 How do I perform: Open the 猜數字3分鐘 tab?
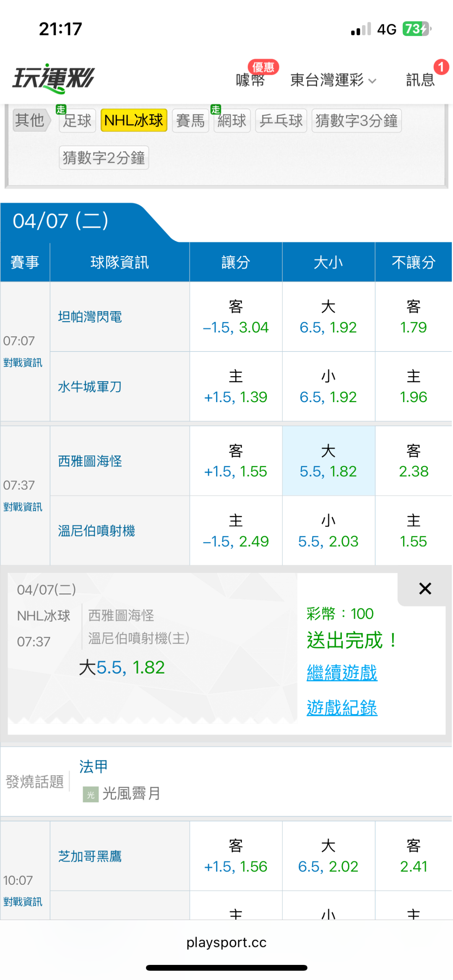pyautogui.click(x=356, y=121)
